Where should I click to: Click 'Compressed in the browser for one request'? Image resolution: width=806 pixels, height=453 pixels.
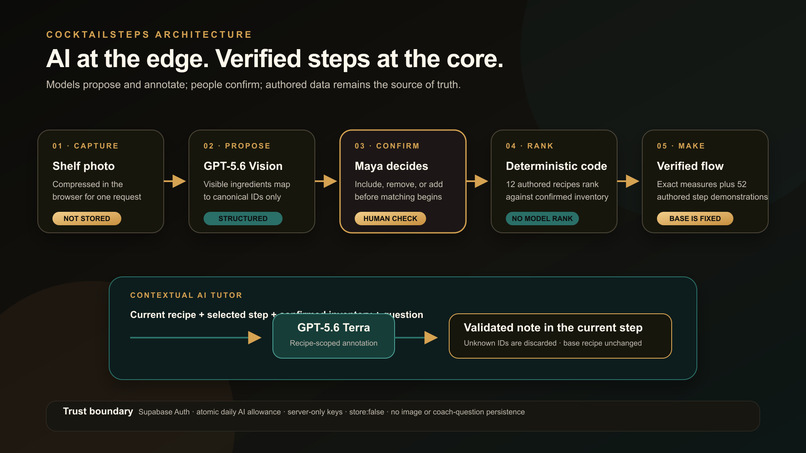(x=97, y=190)
